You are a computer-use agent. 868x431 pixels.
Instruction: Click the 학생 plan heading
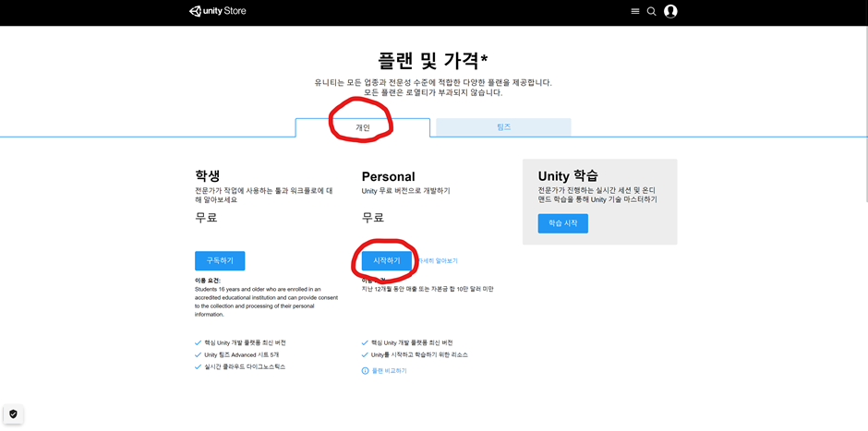coord(208,176)
